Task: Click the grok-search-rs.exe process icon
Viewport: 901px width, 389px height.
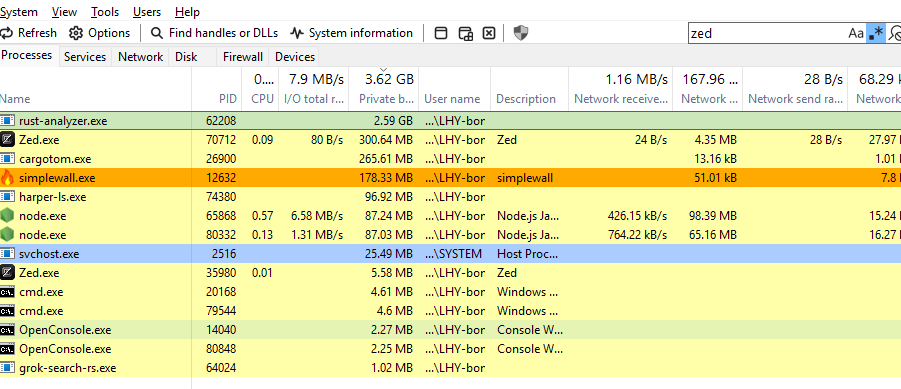Action: coord(7,367)
